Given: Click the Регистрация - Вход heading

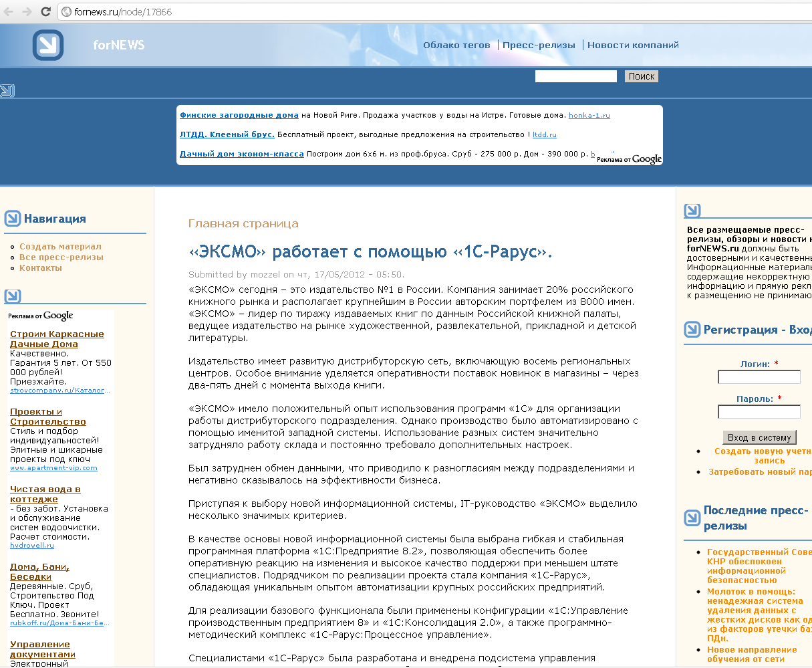Looking at the screenshot, I should pyautogui.click(x=758, y=330).
